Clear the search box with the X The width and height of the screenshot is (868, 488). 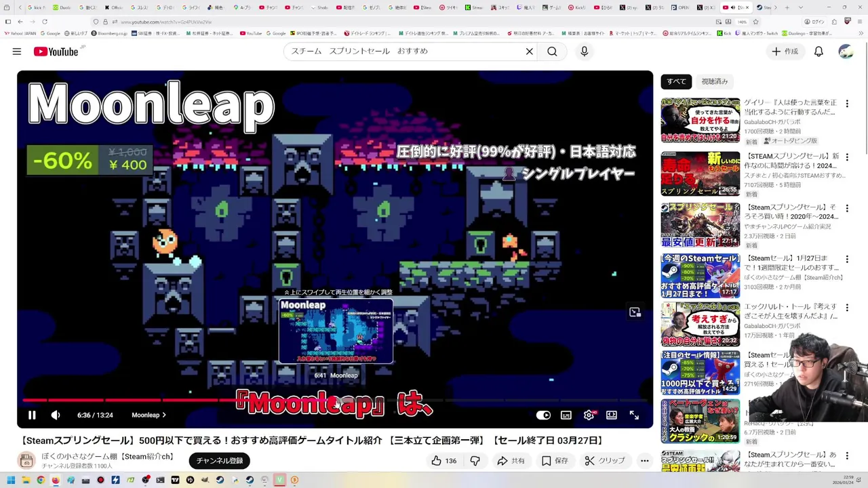click(530, 52)
